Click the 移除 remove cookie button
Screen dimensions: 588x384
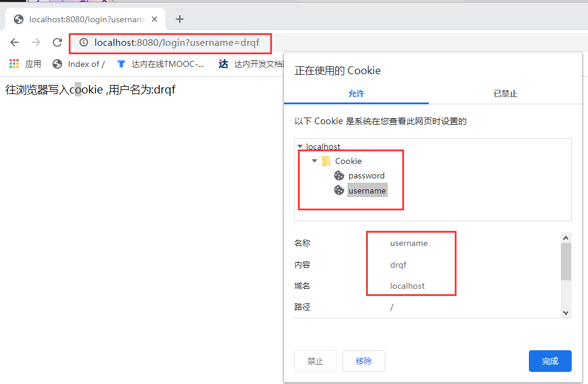[364, 360]
